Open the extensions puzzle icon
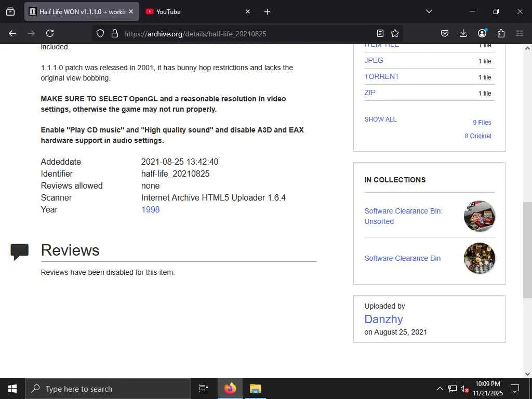The height and width of the screenshot is (399, 532). [x=501, y=33]
